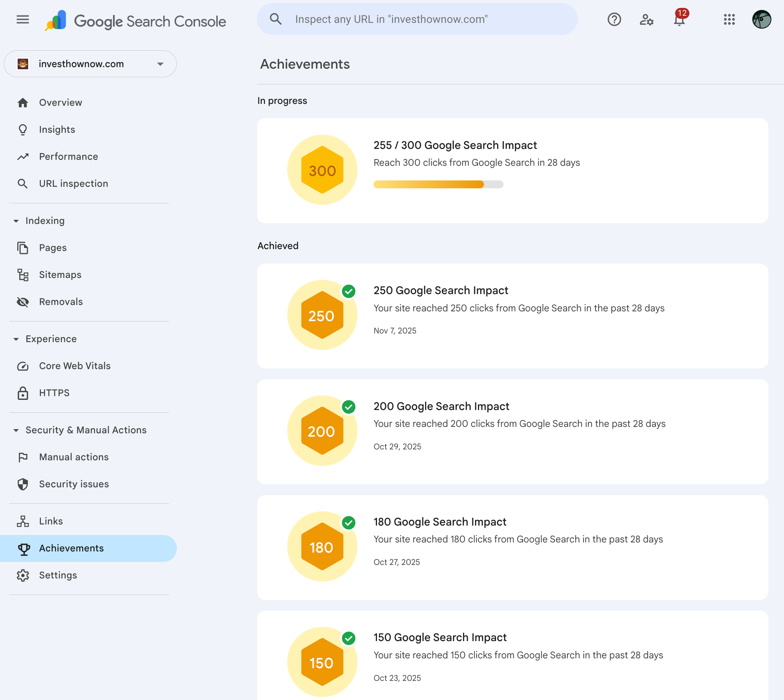Click the Help question mark icon
The height and width of the screenshot is (700, 784).
(614, 19)
